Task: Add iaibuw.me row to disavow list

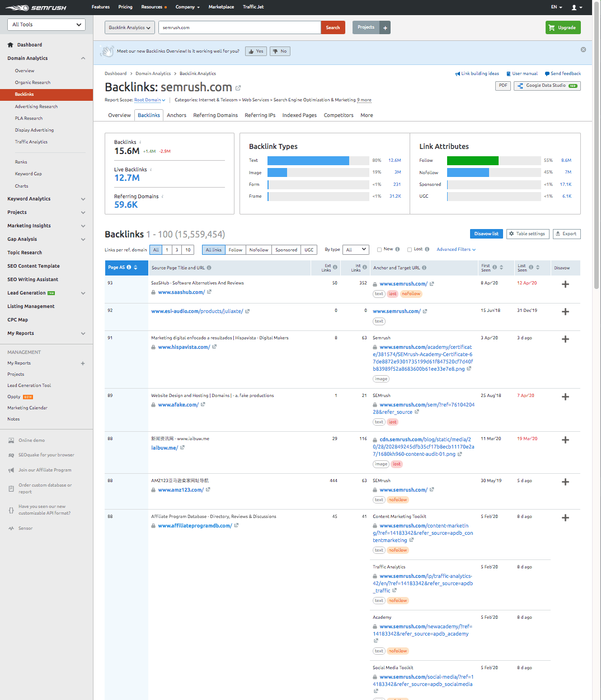Action: click(565, 440)
